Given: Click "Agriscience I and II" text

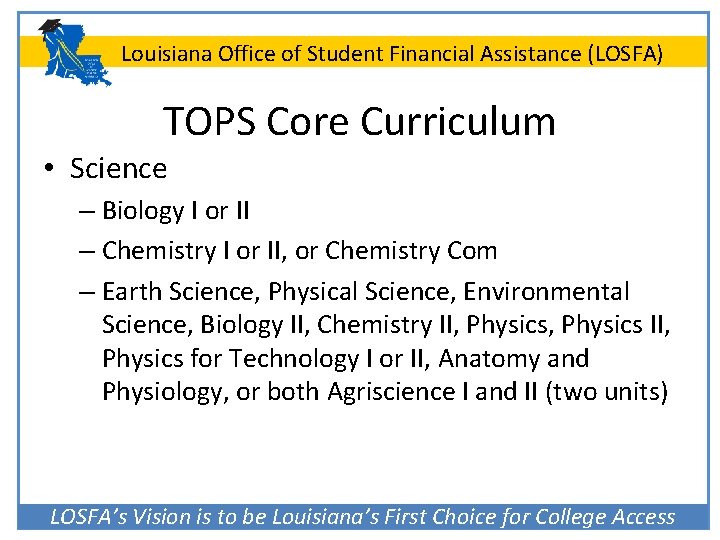Looking at the screenshot, I should click(432, 392).
